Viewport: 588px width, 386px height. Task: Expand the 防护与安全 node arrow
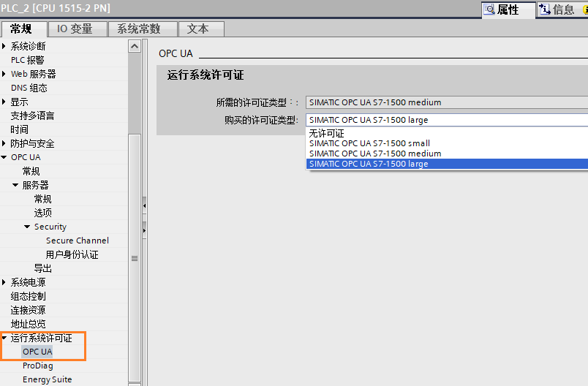click(4, 143)
